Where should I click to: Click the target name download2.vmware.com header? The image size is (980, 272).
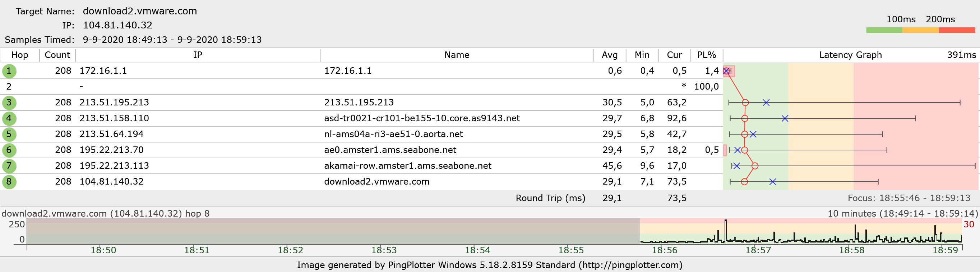coord(140,11)
